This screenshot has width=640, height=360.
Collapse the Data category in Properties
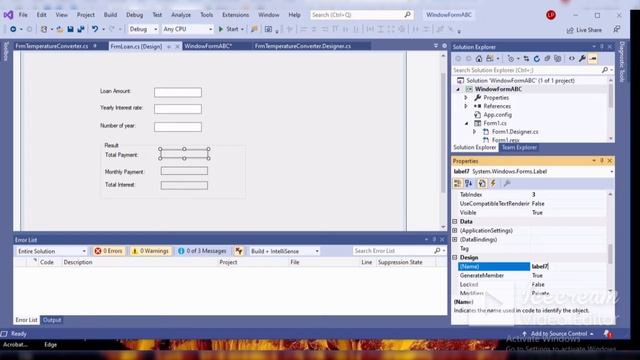click(455, 222)
